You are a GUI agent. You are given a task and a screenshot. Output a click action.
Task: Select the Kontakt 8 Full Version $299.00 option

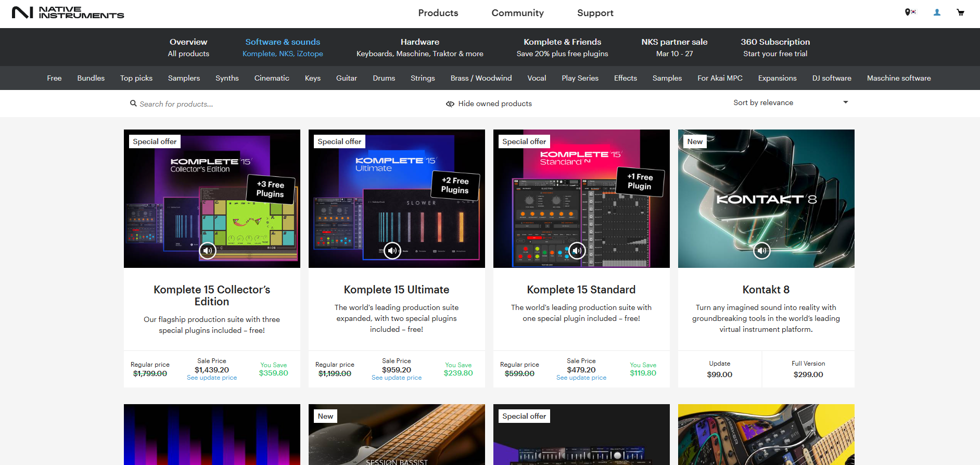808,369
